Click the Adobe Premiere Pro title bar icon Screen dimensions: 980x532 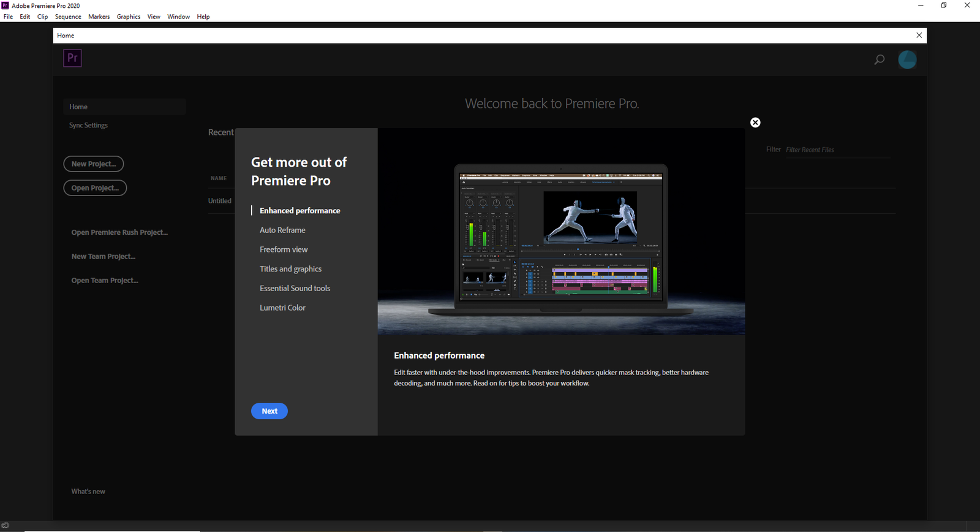[x=6, y=6]
